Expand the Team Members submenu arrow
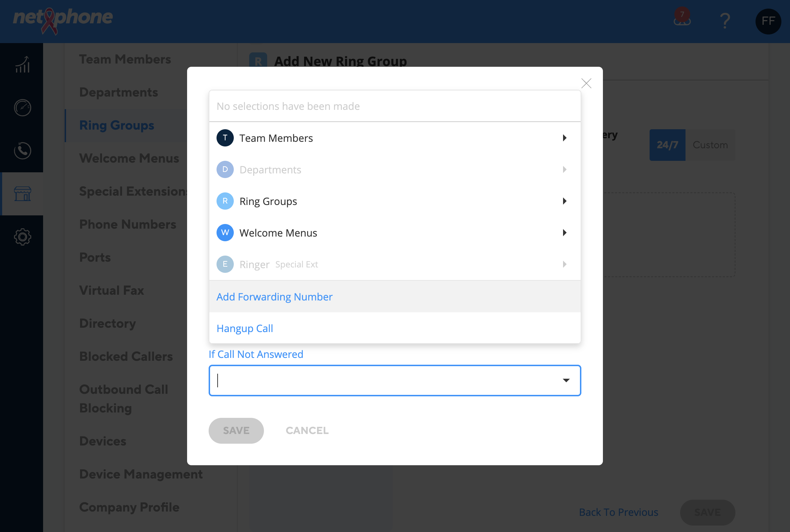Screen dimensions: 790x532 [x=564, y=138]
